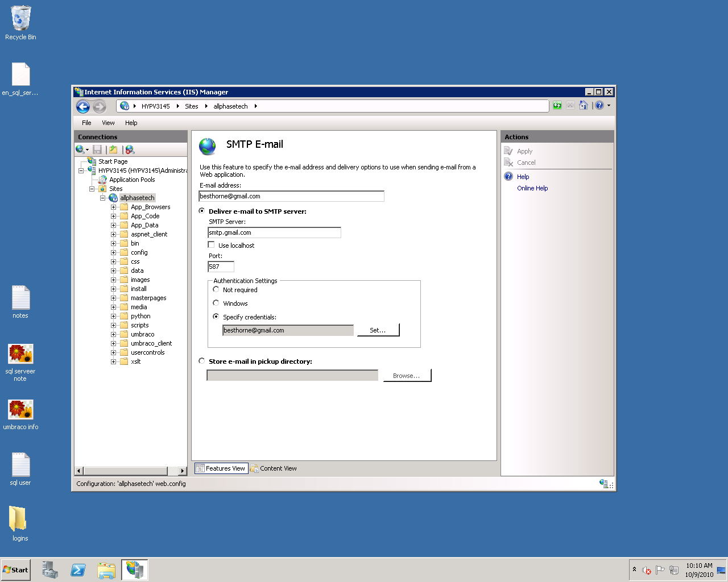Select Not required authentication option

coord(216,289)
